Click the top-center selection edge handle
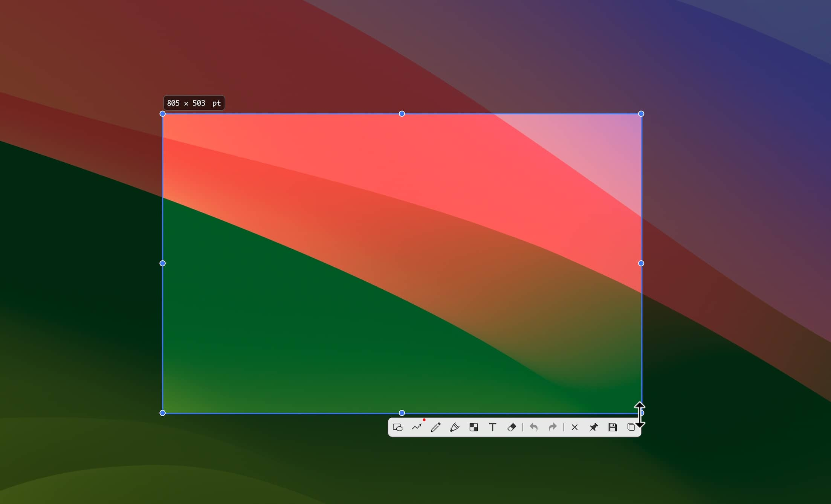Image resolution: width=831 pixels, height=504 pixels. pos(402,114)
